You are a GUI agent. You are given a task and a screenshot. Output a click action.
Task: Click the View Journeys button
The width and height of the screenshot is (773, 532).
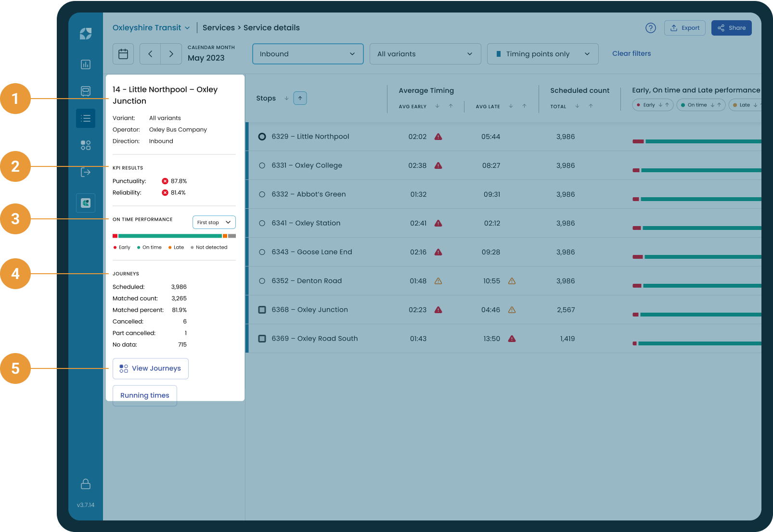[151, 368]
